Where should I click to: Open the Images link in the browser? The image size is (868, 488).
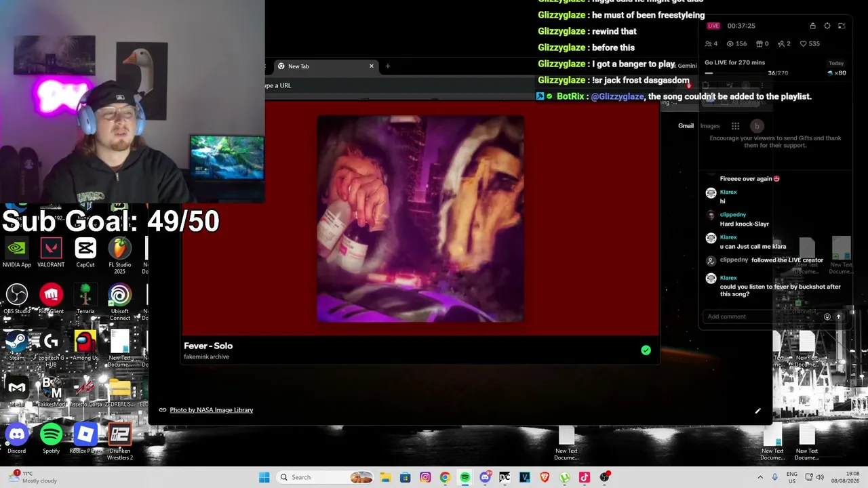click(x=710, y=126)
